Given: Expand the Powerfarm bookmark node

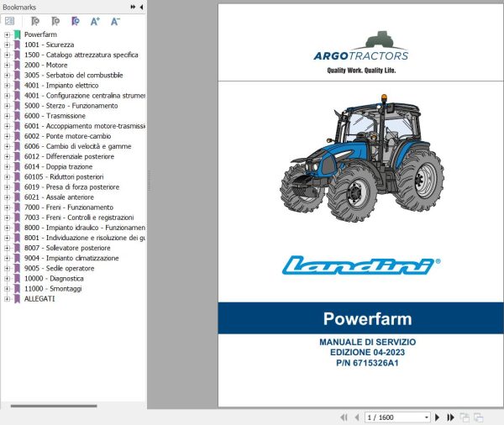Looking at the screenshot, I should pos(7,34).
